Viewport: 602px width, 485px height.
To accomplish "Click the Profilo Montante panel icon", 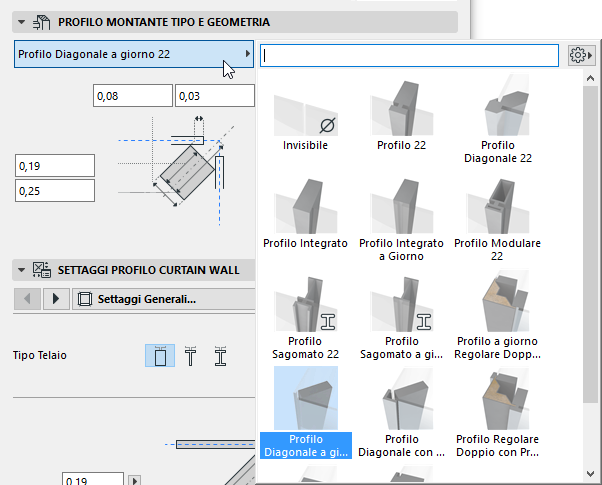I will (41, 22).
